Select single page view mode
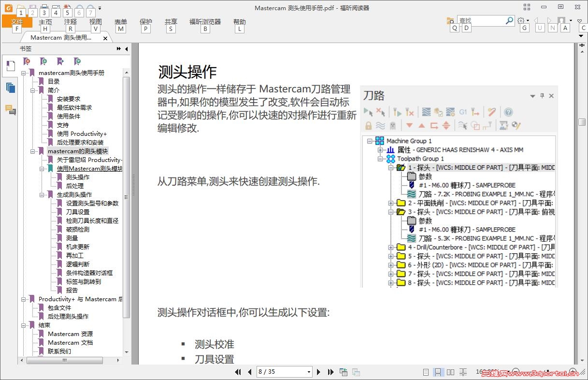Screen dimensions: 588x380 click(x=426, y=372)
